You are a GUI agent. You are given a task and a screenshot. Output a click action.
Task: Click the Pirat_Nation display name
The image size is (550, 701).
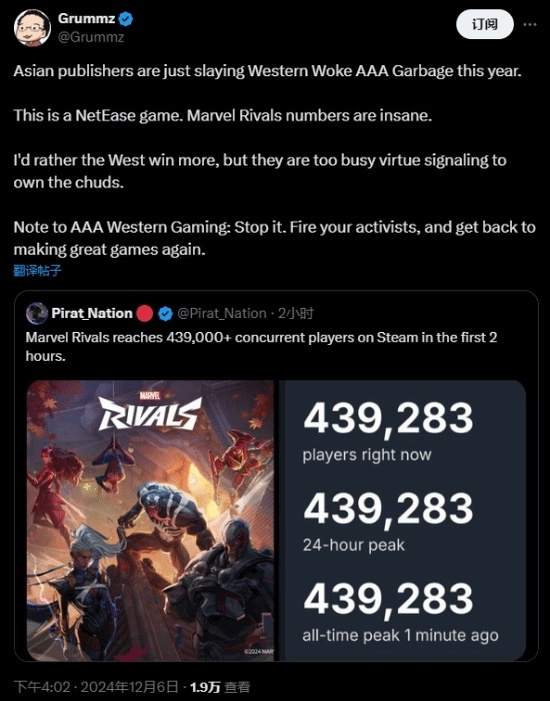92,313
